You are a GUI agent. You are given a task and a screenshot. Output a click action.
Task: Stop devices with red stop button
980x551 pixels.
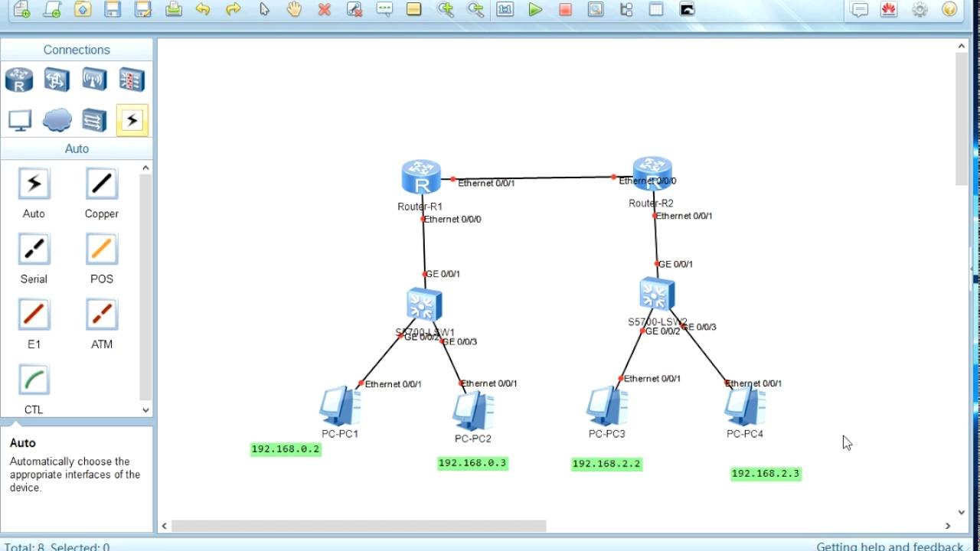tap(565, 9)
